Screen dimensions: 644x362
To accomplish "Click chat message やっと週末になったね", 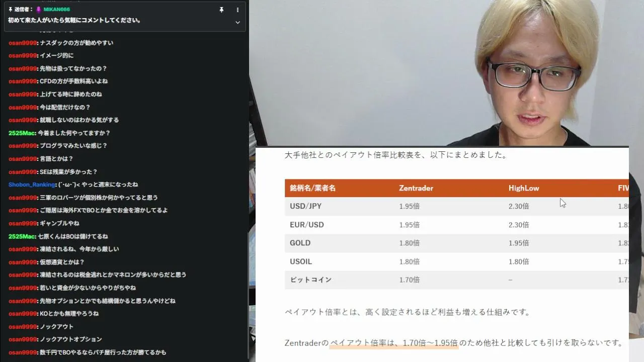I will pyautogui.click(x=110, y=185).
